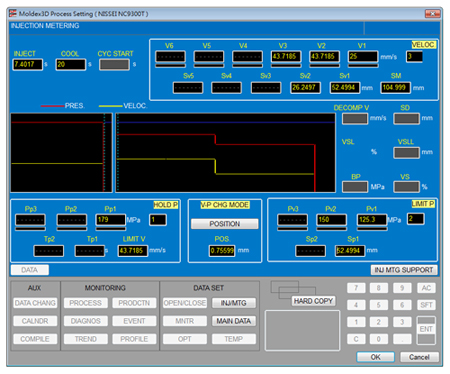Open INJ MTG SUPPORT panel
The image size is (450, 374).
[404, 270]
